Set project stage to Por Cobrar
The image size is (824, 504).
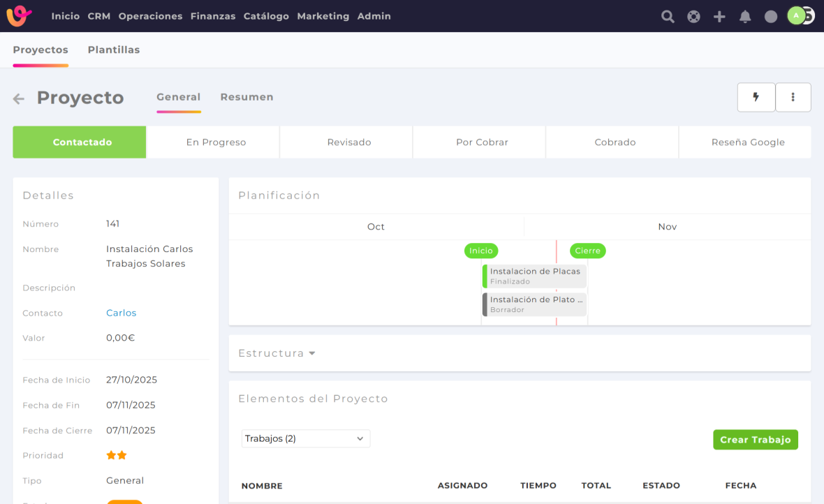click(482, 142)
